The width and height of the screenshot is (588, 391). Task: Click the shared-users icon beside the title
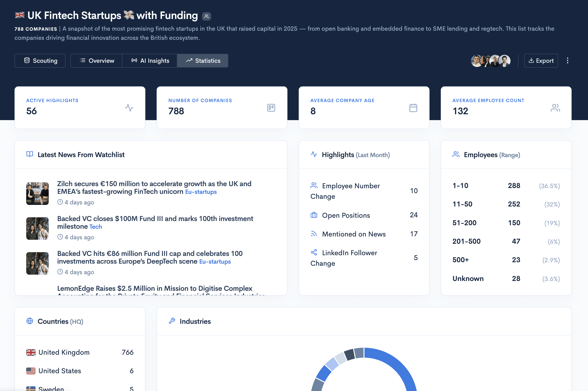tap(206, 16)
